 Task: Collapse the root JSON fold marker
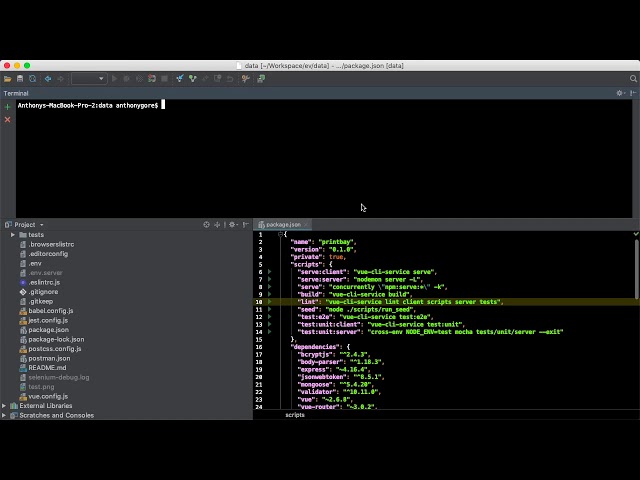click(x=280, y=234)
